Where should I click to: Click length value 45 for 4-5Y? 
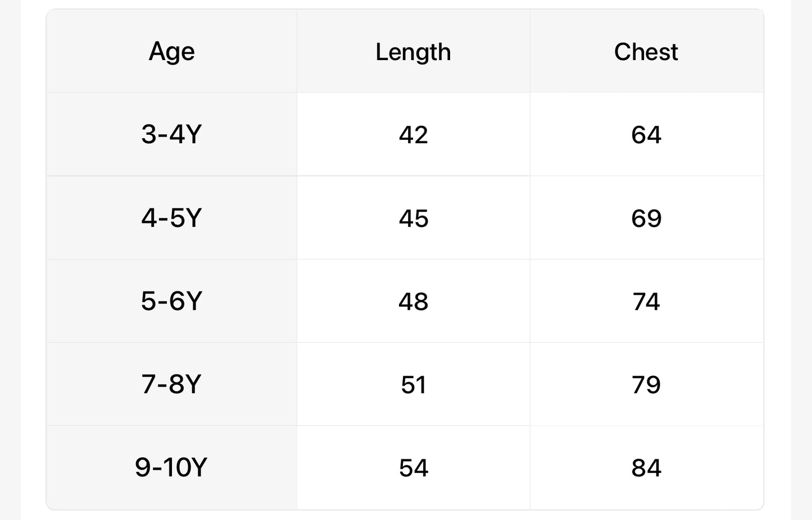pyautogui.click(x=413, y=218)
